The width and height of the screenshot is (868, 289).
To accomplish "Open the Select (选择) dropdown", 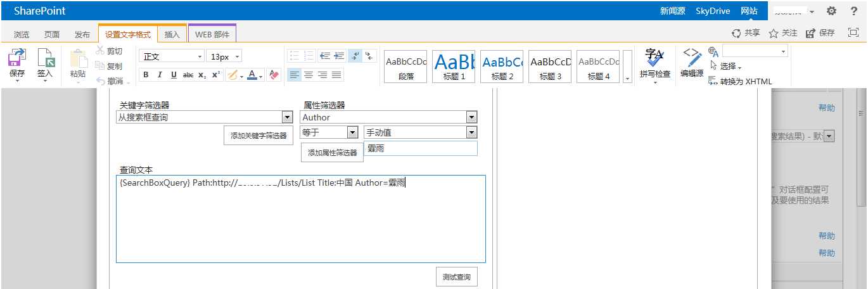I will coord(725,66).
